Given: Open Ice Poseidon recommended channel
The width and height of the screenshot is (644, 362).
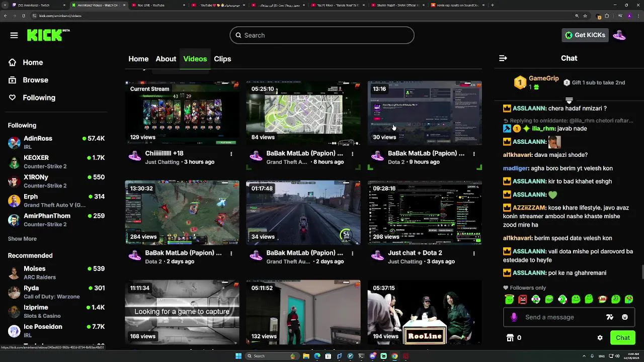Looking at the screenshot, I should pos(56,331).
